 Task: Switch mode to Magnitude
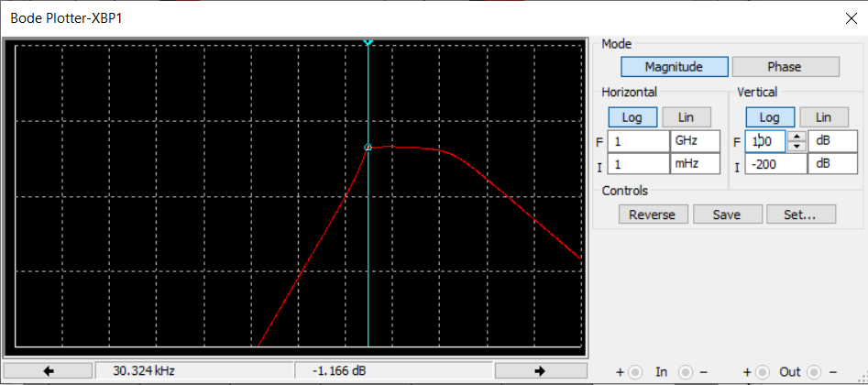pos(674,67)
